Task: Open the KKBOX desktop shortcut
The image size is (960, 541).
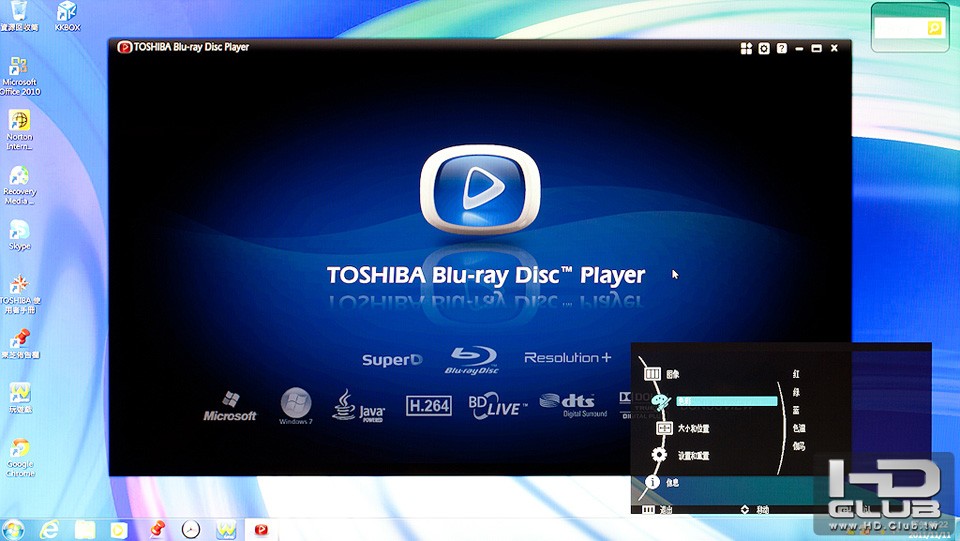Action: (x=67, y=16)
